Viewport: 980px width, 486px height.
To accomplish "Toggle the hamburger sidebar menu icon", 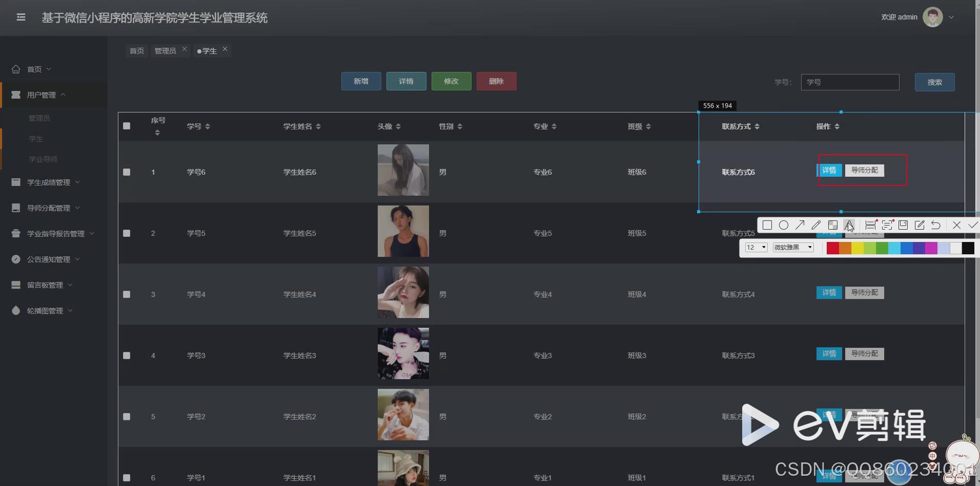I will 21,17.
